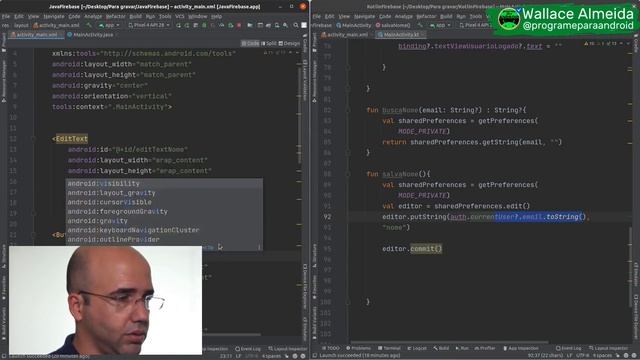Open Layout Inspector in JavaFirebase window
This screenshot has height=360, width=640.
point(288,349)
